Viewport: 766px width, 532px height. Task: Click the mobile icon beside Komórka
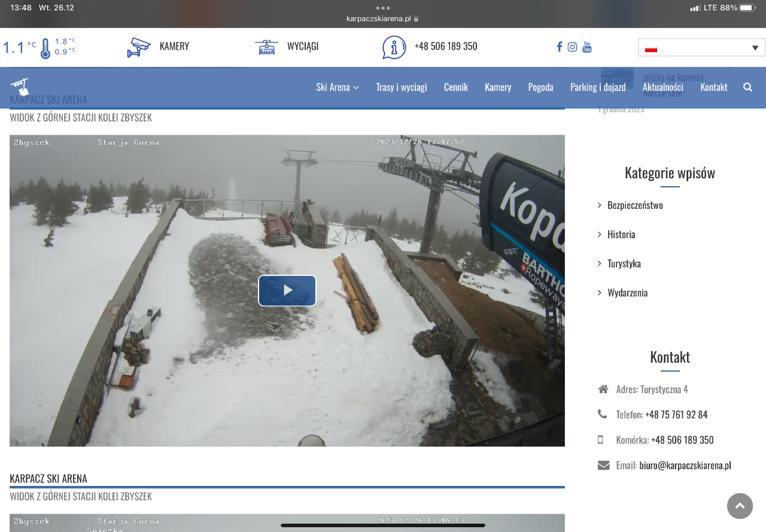[x=600, y=439]
